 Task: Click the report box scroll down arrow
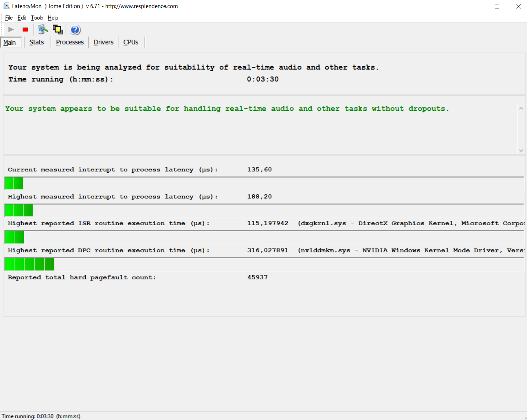pyautogui.click(x=521, y=150)
